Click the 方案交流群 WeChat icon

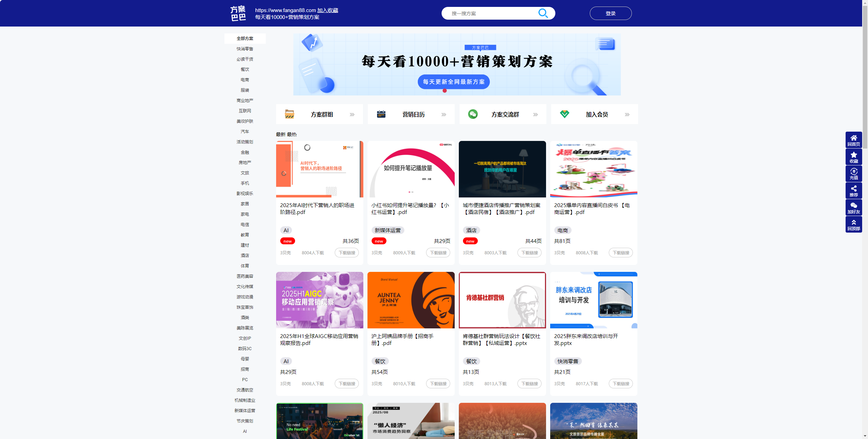[473, 114]
